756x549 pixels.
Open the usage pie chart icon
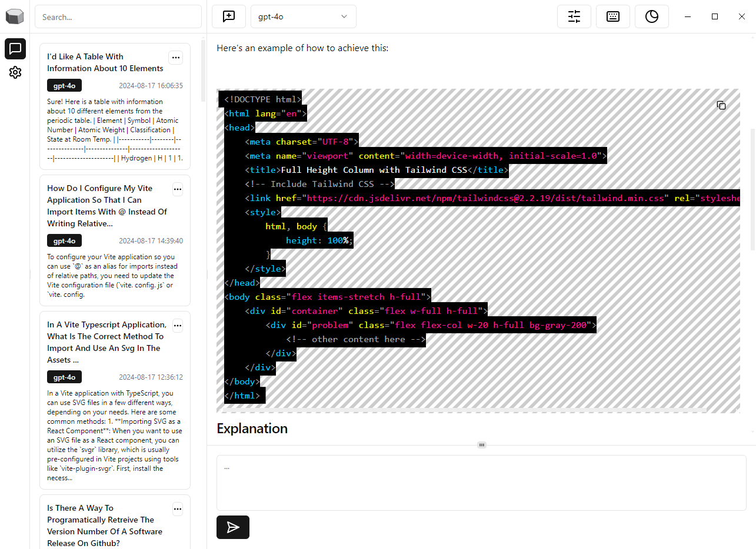pos(651,16)
